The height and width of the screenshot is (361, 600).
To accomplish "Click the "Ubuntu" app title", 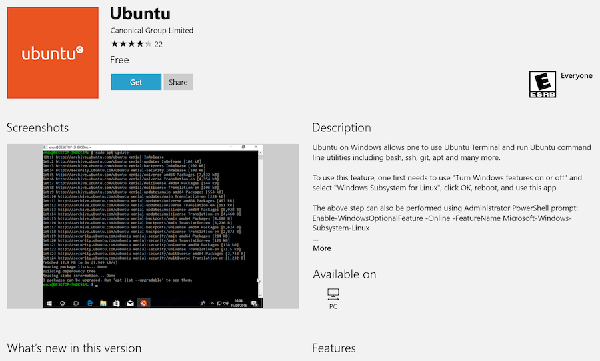I will 140,13.
